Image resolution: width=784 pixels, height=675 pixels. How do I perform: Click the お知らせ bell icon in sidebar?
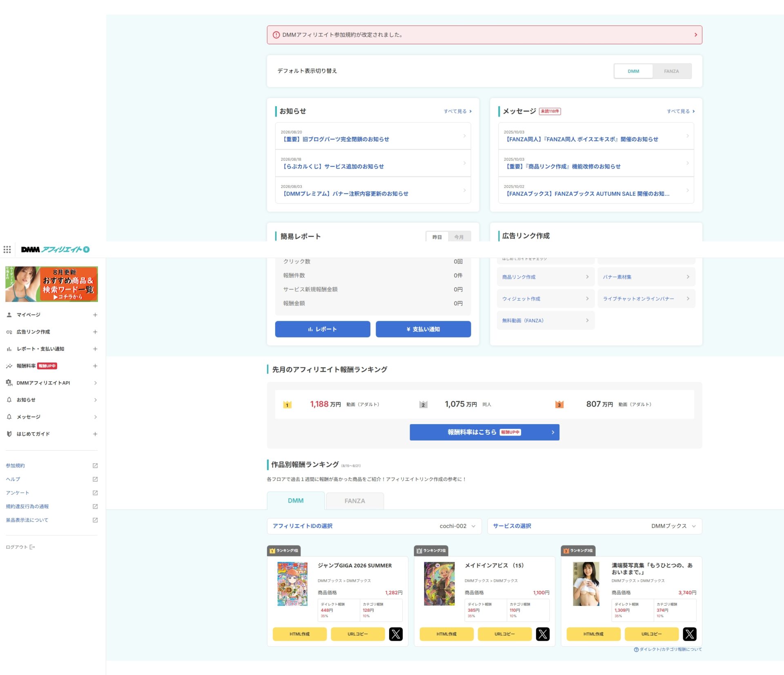[9, 400]
